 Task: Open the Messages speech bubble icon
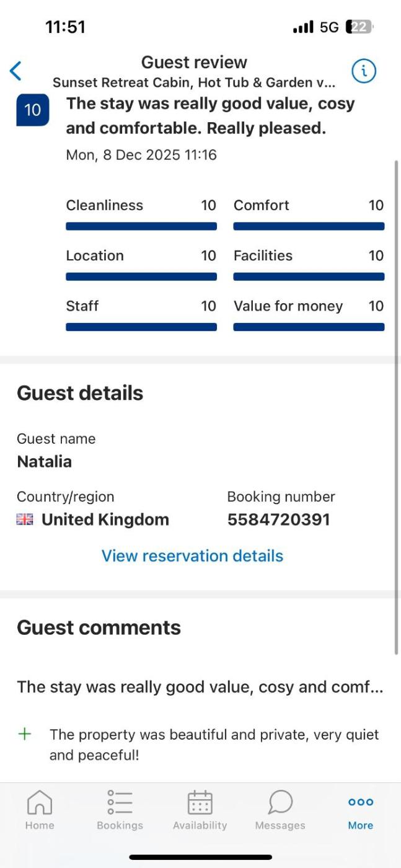pyautogui.click(x=280, y=802)
